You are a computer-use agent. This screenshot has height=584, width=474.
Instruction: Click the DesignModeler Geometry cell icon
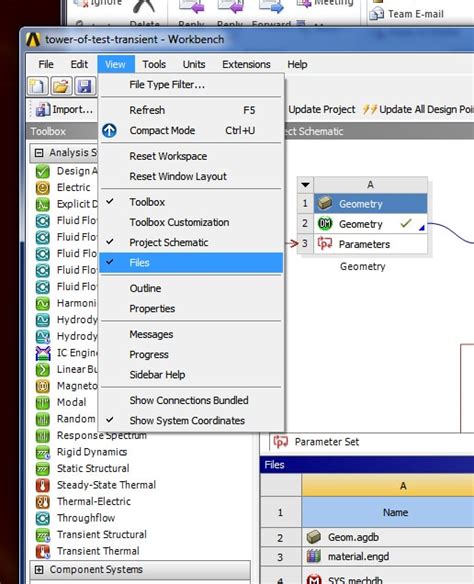325,224
